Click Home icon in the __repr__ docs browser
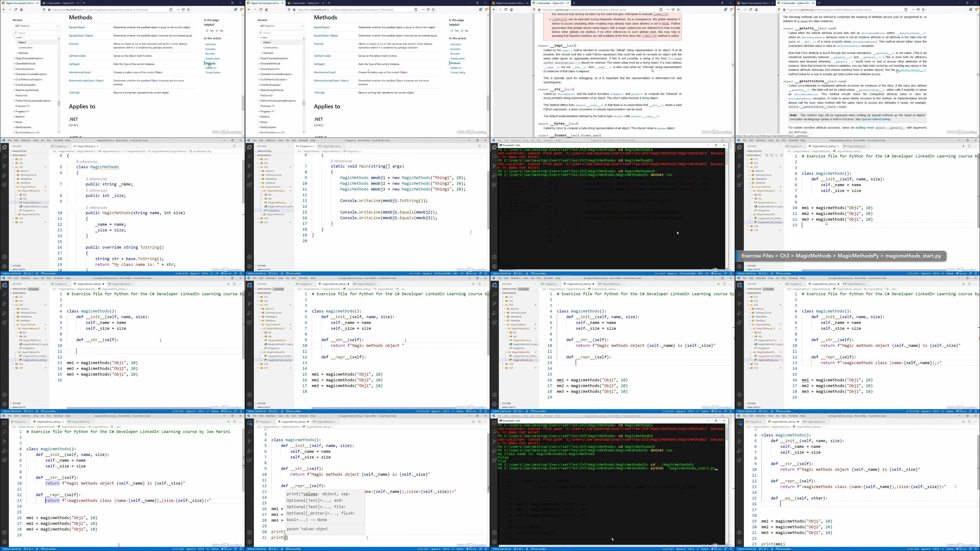This screenshot has width=980, height=551. pyautogui.click(x=511, y=9)
